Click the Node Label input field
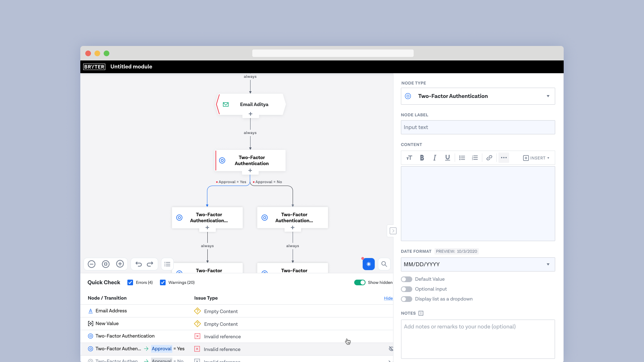644x362 pixels. pos(478,127)
